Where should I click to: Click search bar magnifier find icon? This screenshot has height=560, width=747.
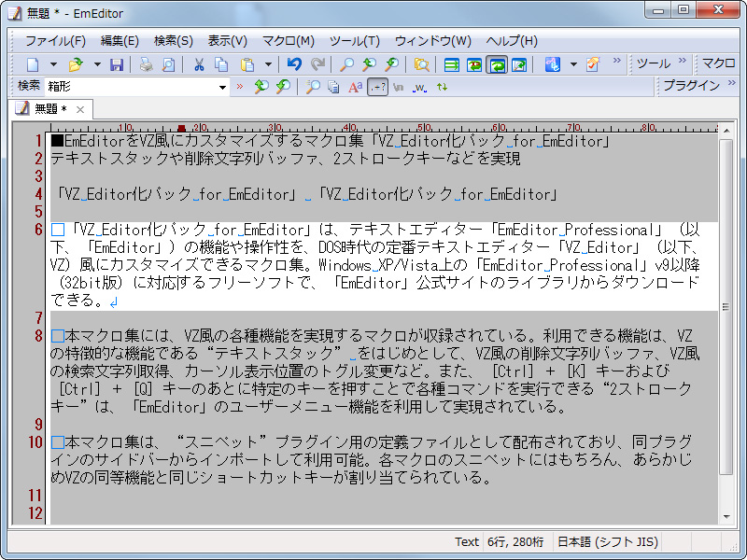(x=313, y=87)
